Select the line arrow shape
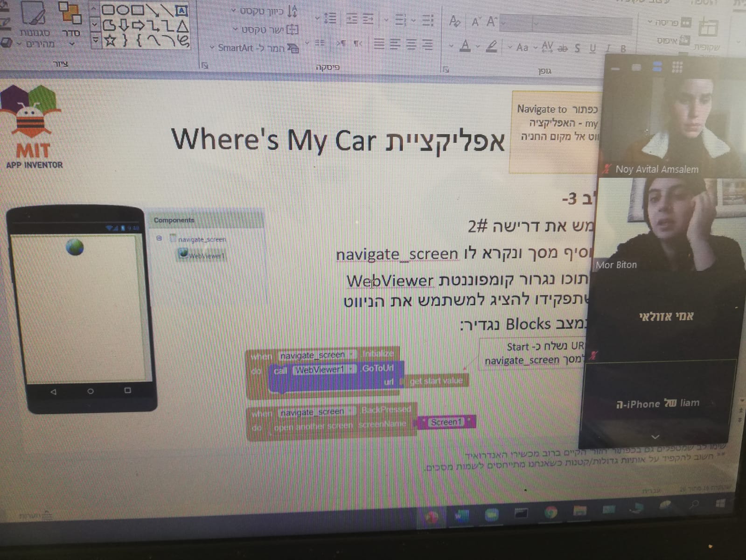The width and height of the screenshot is (746, 560). (x=152, y=10)
